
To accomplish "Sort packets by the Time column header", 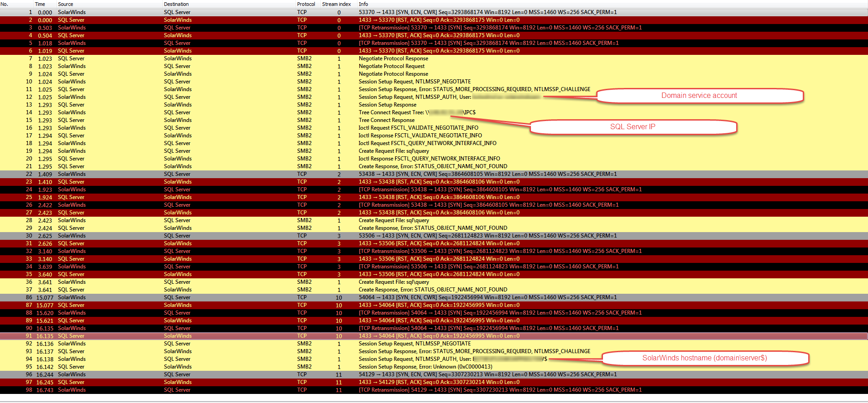I will [x=40, y=4].
